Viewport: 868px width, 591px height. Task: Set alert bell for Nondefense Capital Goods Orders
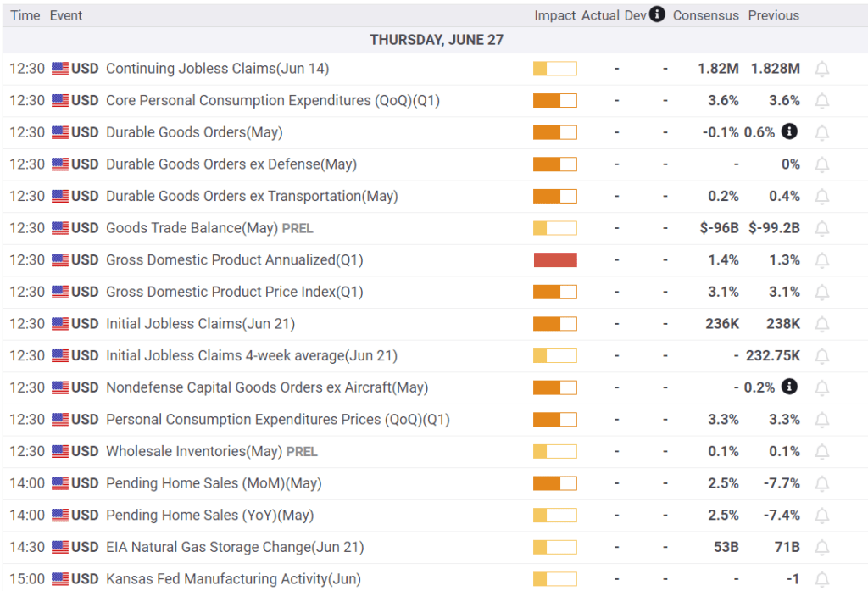click(822, 387)
